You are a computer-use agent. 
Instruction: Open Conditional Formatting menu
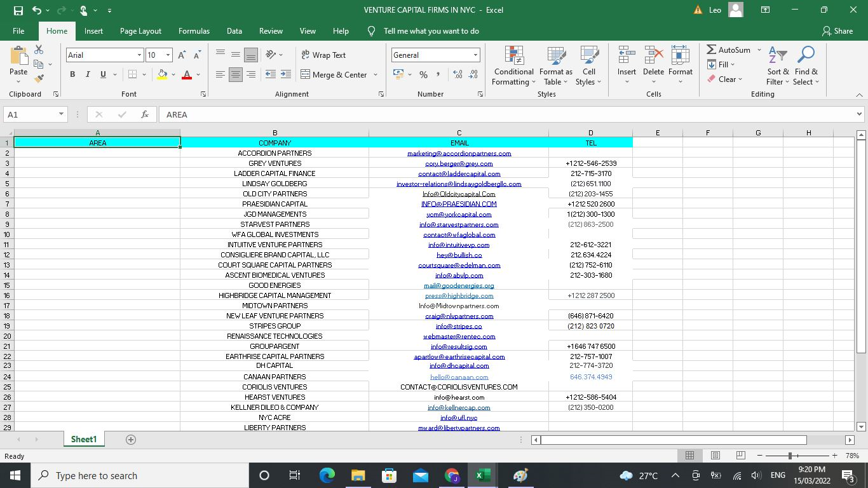coord(514,66)
